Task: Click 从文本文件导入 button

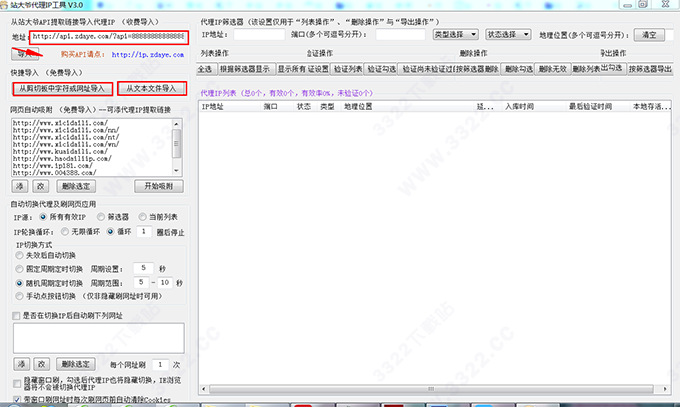Action: tap(152, 89)
